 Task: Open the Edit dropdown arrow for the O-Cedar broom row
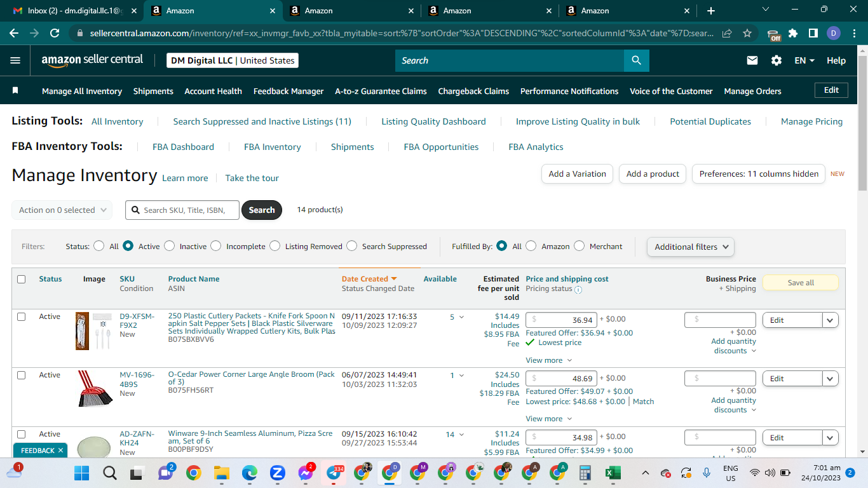(x=830, y=379)
